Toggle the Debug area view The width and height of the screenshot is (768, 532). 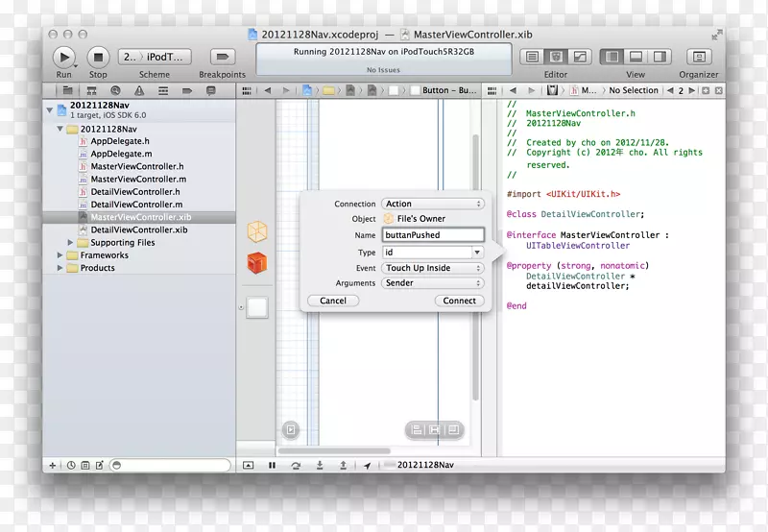pyautogui.click(x=636, y=57)
